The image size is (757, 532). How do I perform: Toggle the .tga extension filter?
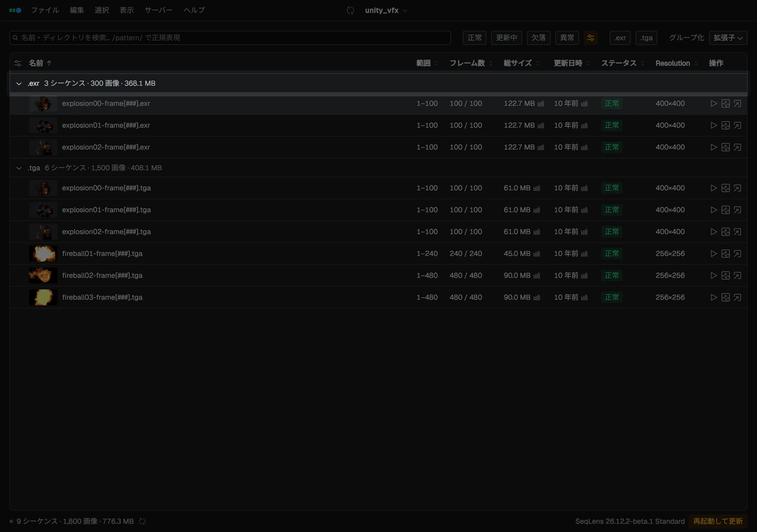coord(646,38)
